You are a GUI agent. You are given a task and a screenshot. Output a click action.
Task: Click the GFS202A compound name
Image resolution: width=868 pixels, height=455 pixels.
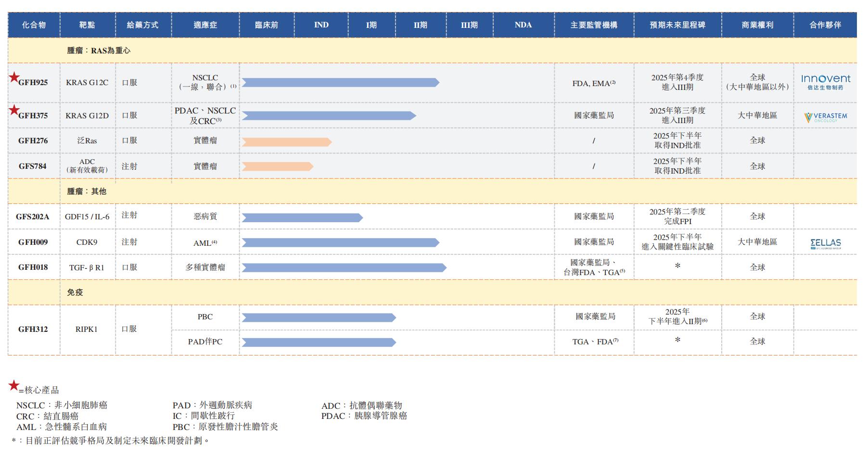coord(33,217)
